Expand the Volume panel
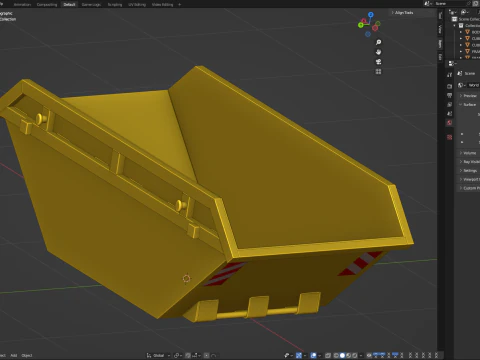This screenshot has height=360, width=480. coord(469,153)
